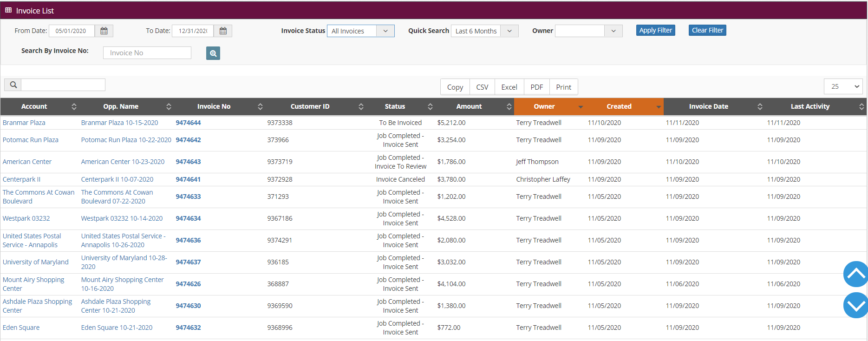Open the Branmar Plaza account link
This screenshot has height=341, width=868.
pyautogui.click(x=24, y=123)
